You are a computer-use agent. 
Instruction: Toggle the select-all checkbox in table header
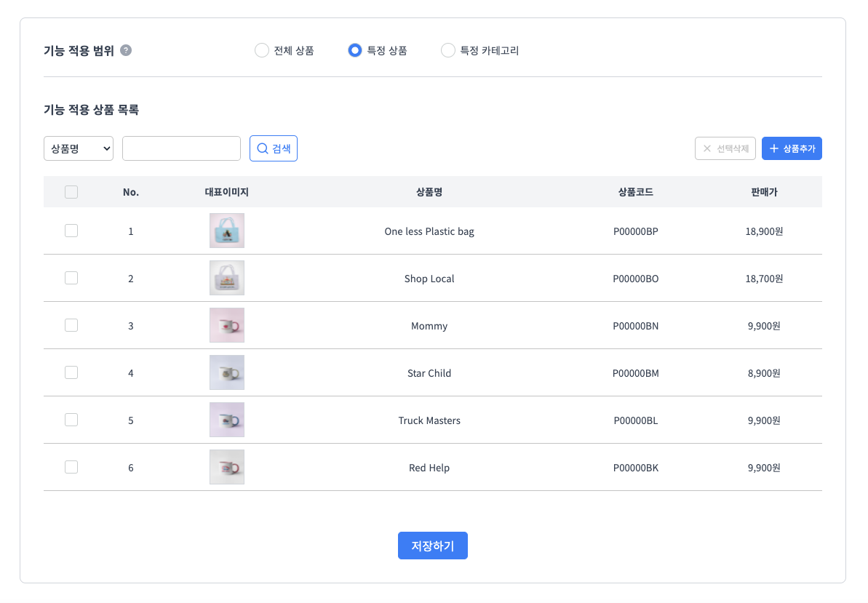pyautogui.click(x=71, y=192)
